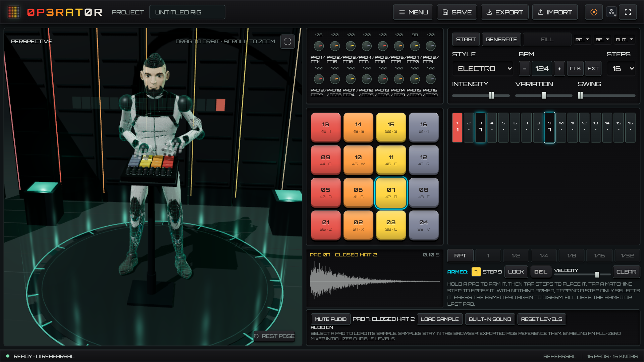Click the START button

coord(466,40)
